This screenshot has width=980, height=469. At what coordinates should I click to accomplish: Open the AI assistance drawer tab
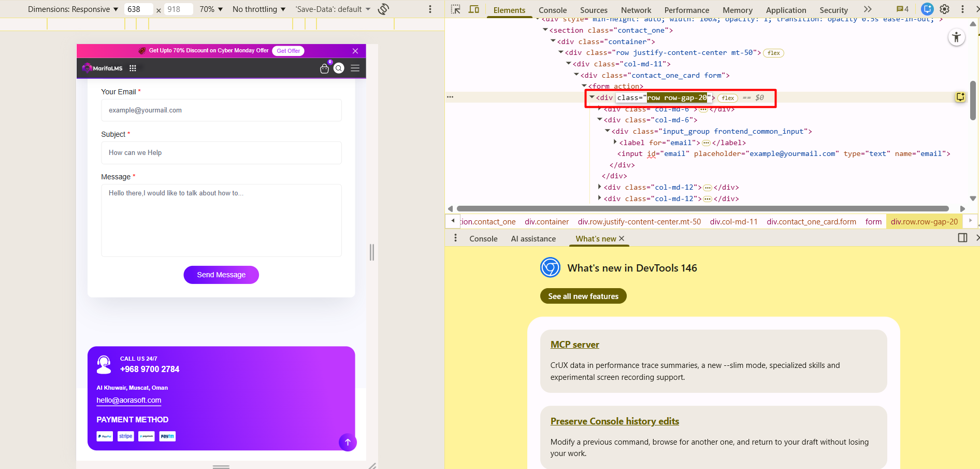533,238
